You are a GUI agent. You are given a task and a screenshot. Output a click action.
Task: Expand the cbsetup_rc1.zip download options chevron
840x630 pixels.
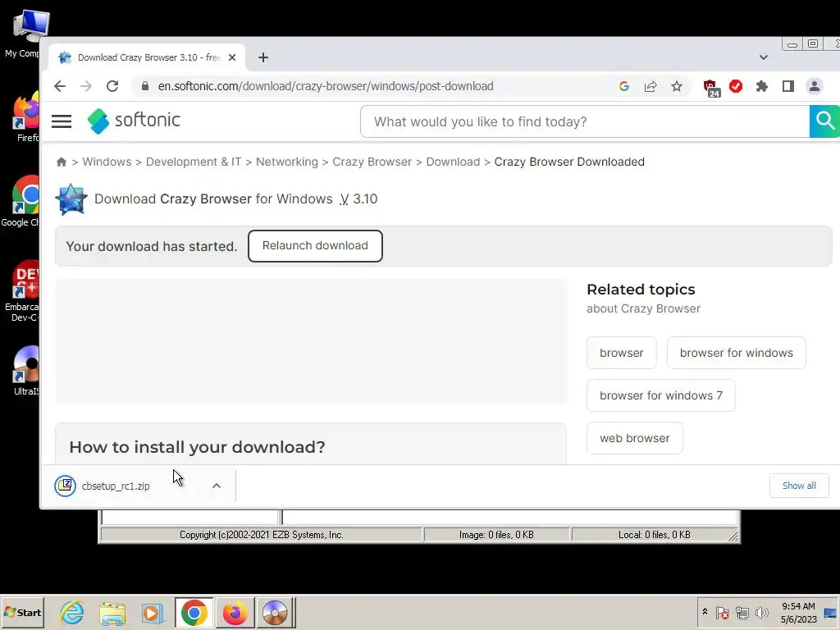tap(217, 486)
